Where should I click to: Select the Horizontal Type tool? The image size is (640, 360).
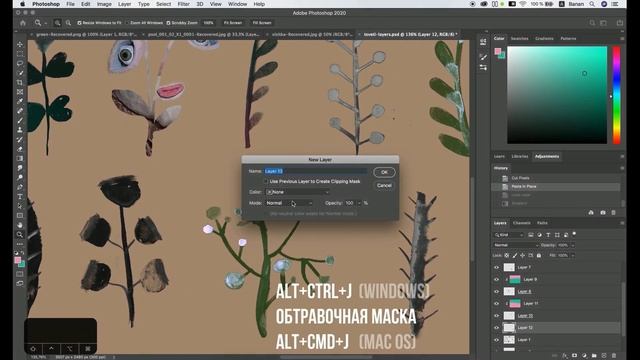click(x=20, y=197)
